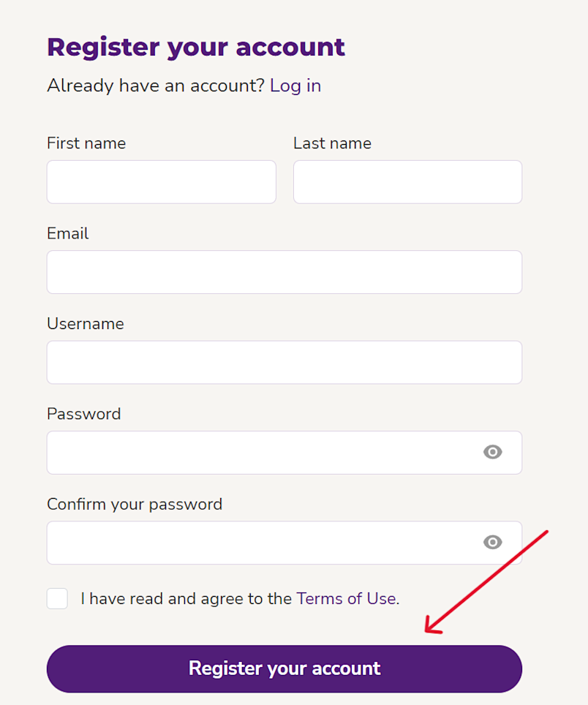Click inside the Username field
This screenshot has width=588, height=705.
pyautogui.click(x=284, y=362)
